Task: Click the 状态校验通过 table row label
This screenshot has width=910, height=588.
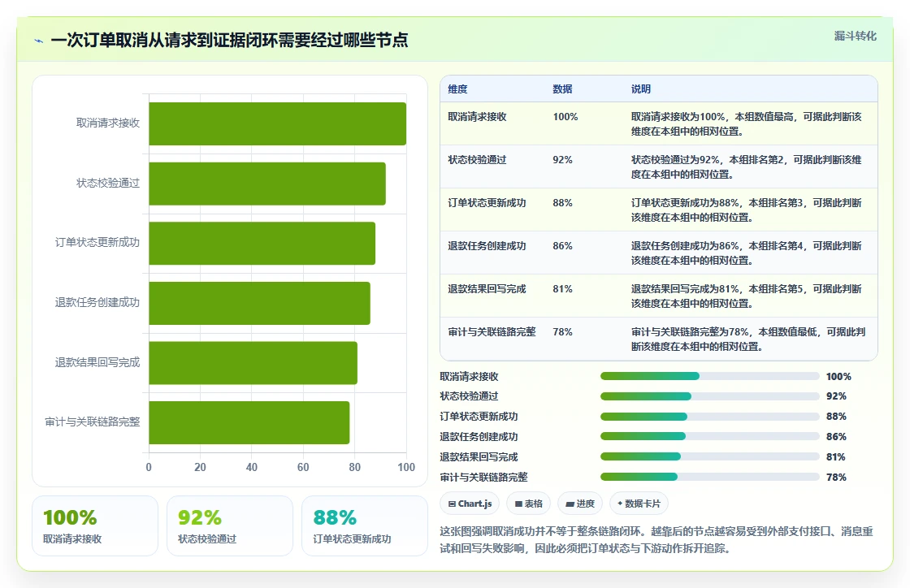Action: pyautogui.click(x=477, y=159)
